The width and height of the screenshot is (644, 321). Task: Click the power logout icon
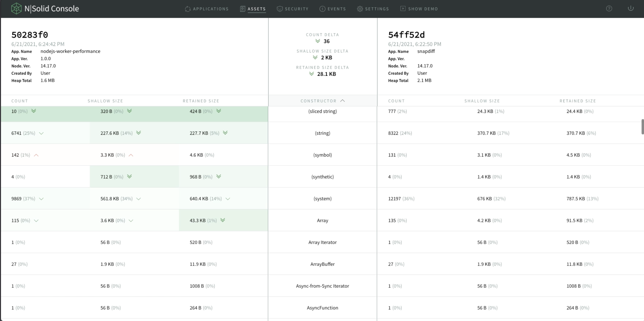point(630,8)
